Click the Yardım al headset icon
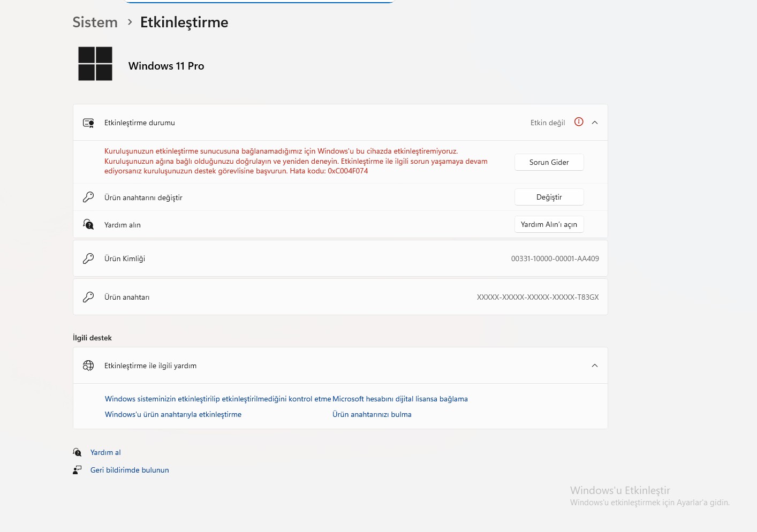The height and width of the screenshot is (532, 757). 77,452
